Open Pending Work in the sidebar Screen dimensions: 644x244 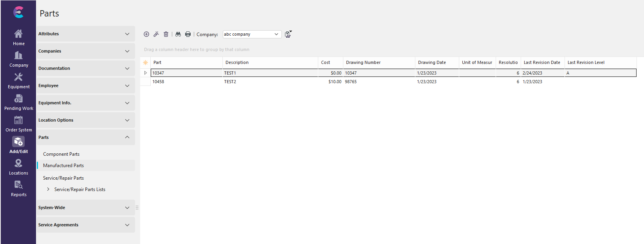(x=18, y=102)
